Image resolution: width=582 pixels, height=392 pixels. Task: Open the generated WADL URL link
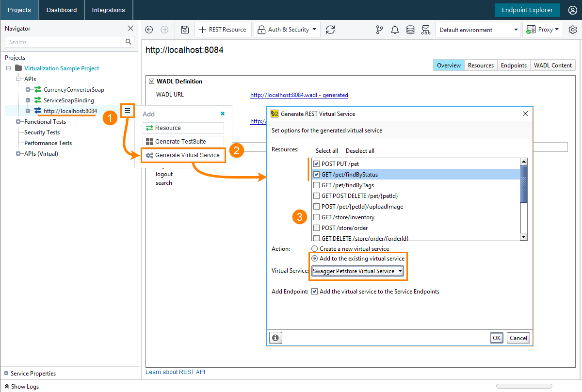point(299,95)
